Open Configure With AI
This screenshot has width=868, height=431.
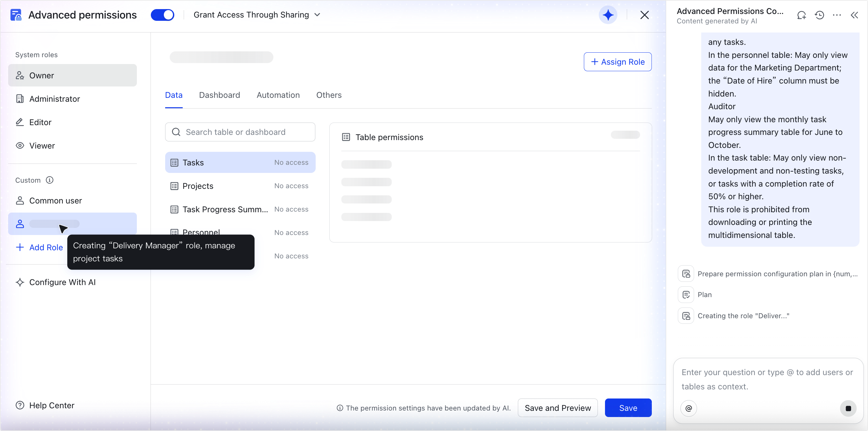point(56,282)
